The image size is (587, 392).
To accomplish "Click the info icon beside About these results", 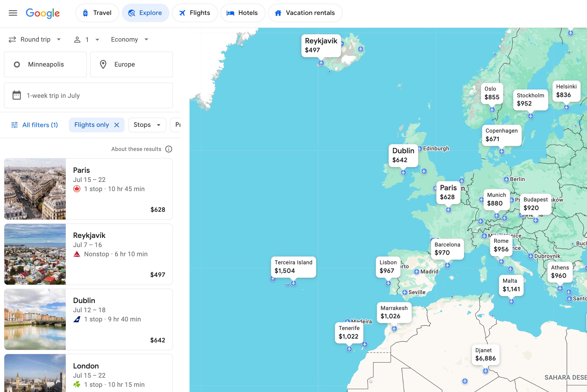I will tap(169, 149).
